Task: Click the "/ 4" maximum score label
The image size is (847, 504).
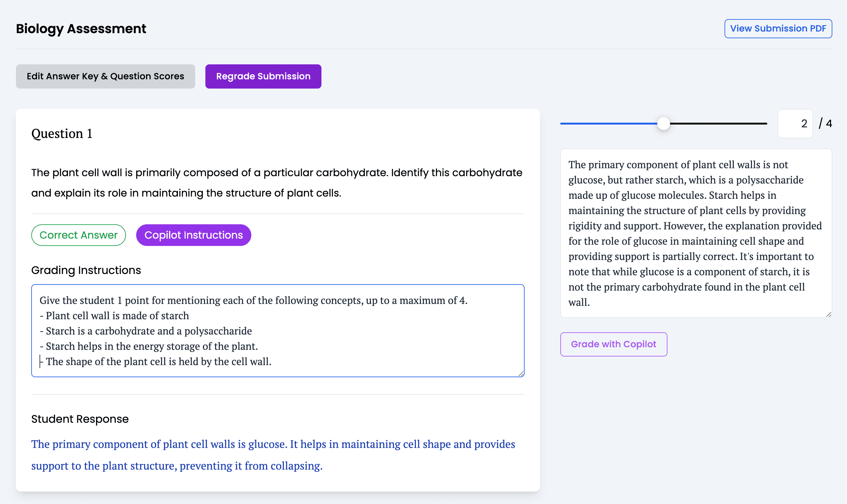Action: pos(825,124)
